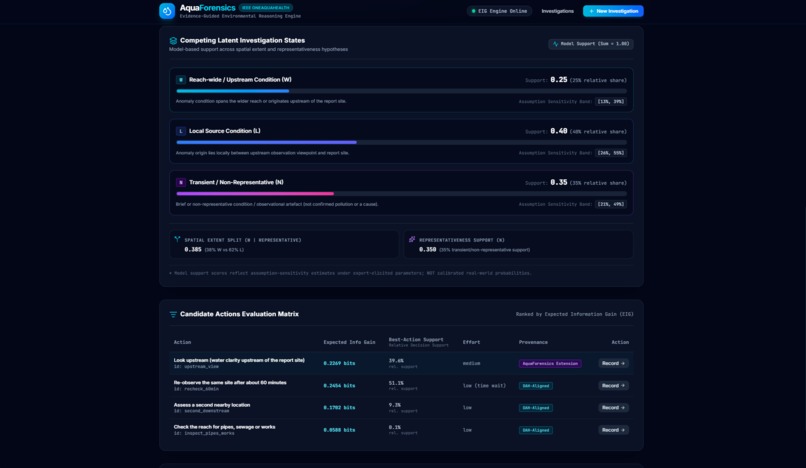Click the AquaForensics title text
The height and width of the screenshot is (468, 806).
coord(208,8)
